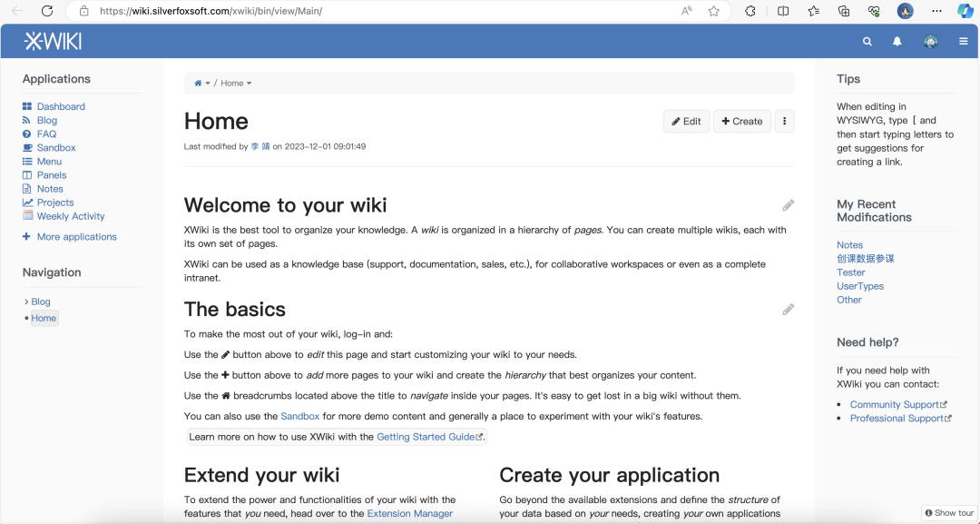The width and height of the screenshot is (980, 524).
Task: Open browser extensions puzzle icon
Action: coord(750,11)
